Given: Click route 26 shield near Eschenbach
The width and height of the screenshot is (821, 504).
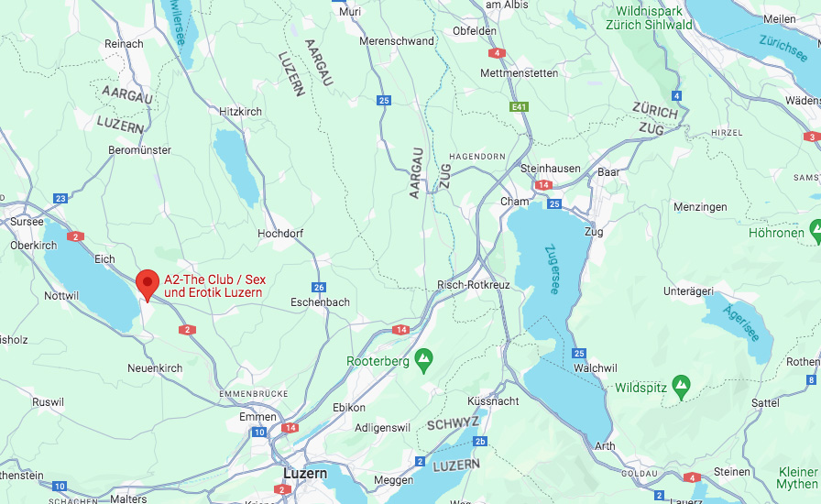Looking at the screenshot, I should pos(319,287).
